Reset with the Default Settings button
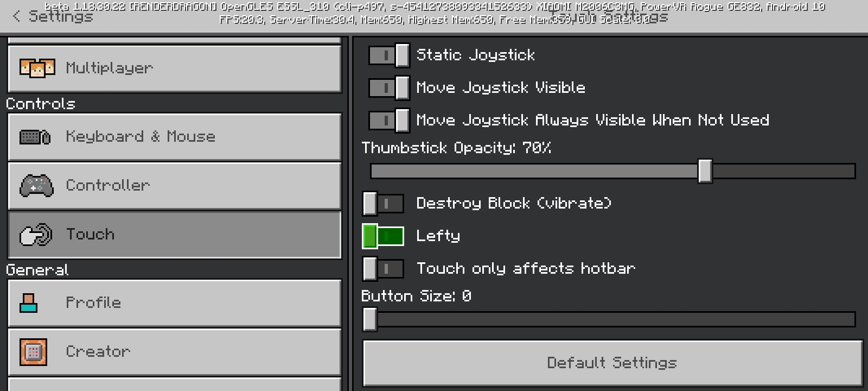 pyautogui.click(x=612, y=363)
